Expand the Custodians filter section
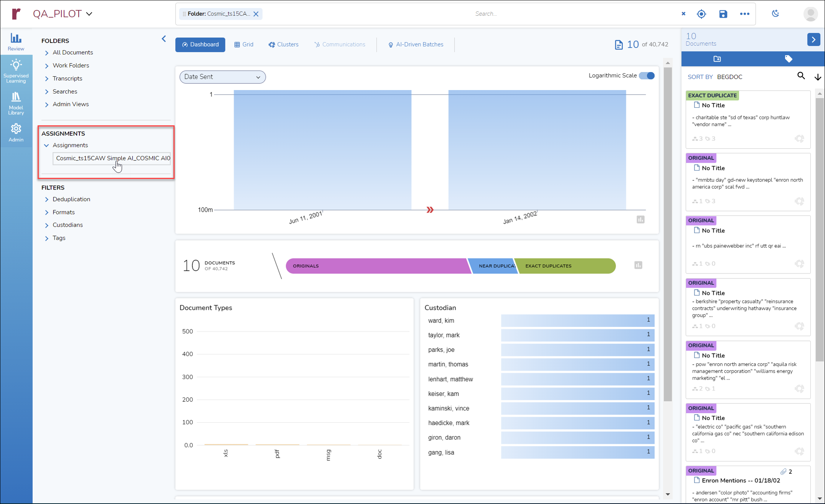 46,225
